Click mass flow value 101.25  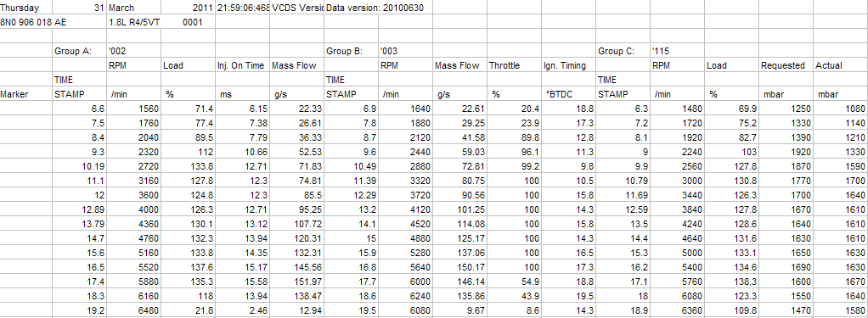pos(460,209)
